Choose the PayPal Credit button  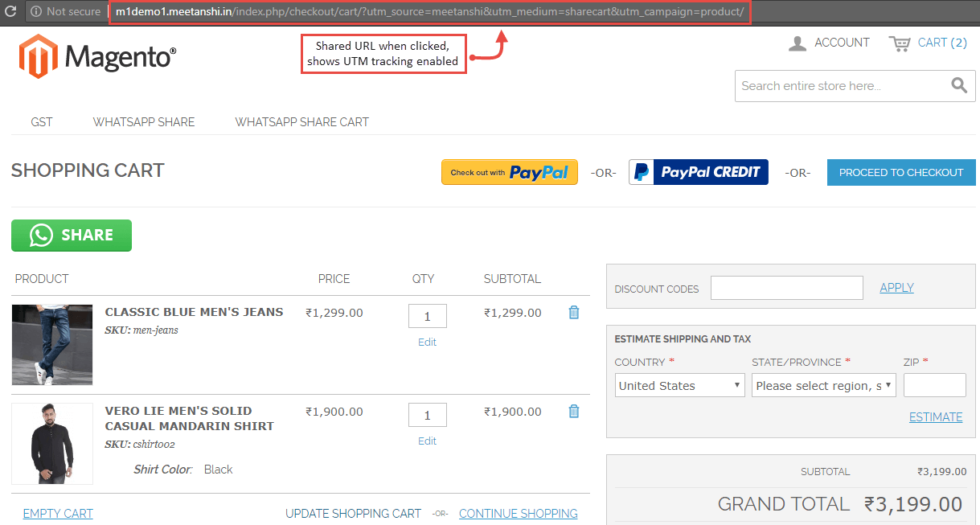tap(699, 172)
